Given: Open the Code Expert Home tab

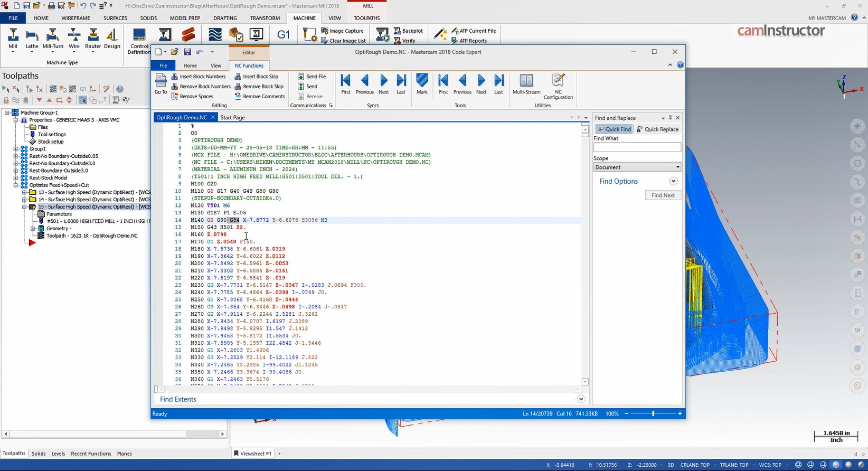Looking at the screenshot, I should click(190, 65).
